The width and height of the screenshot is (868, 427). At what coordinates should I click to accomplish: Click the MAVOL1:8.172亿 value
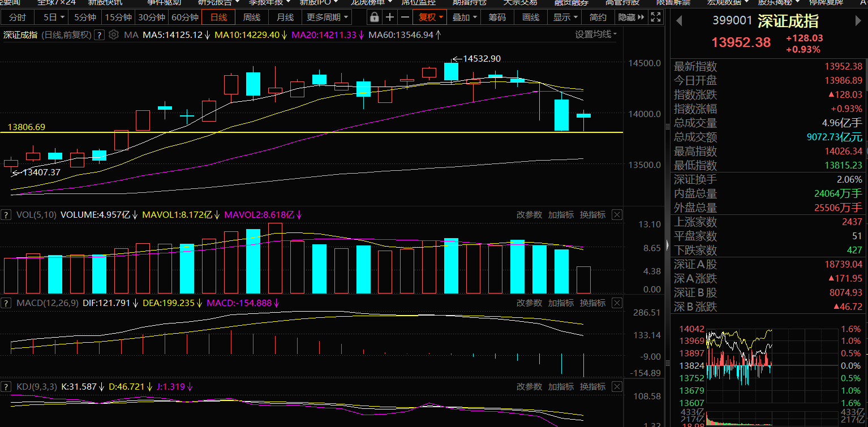pos(177,215)
